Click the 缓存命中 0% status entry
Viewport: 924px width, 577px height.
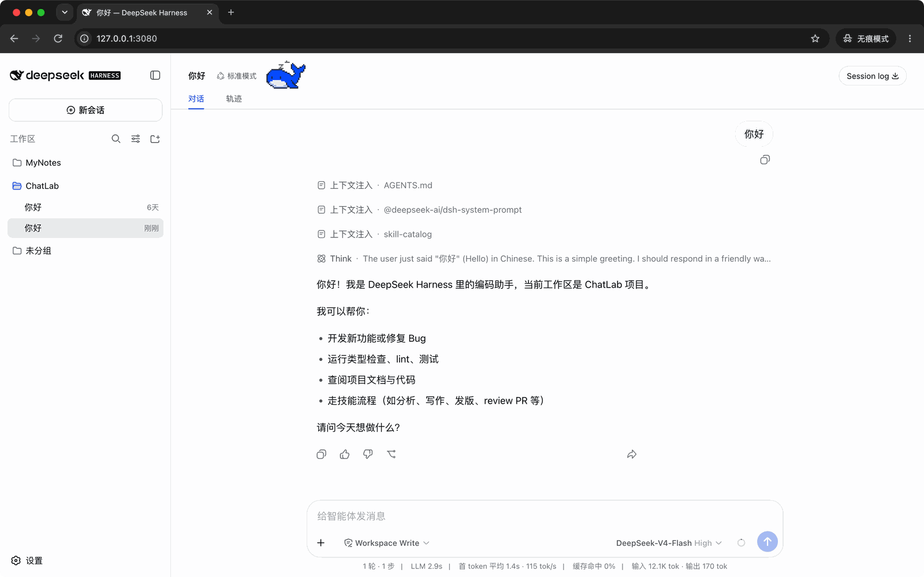pyautogui.click(x=594, y=567)
